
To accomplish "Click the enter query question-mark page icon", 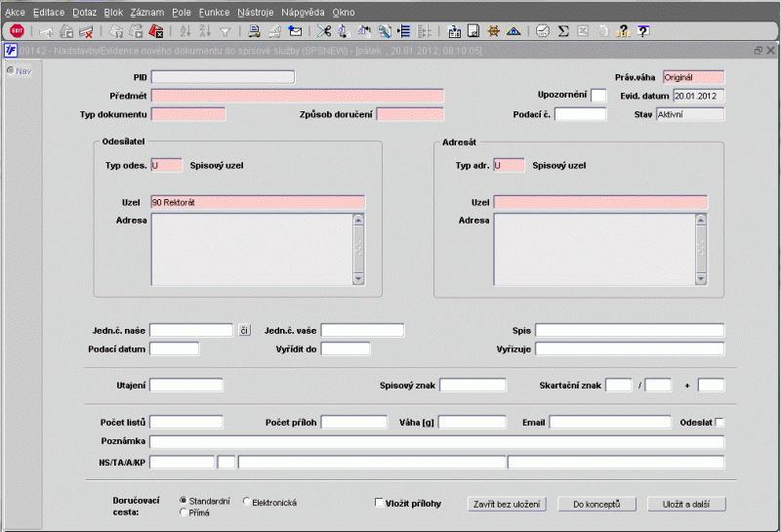I will [x=116, y=31].
